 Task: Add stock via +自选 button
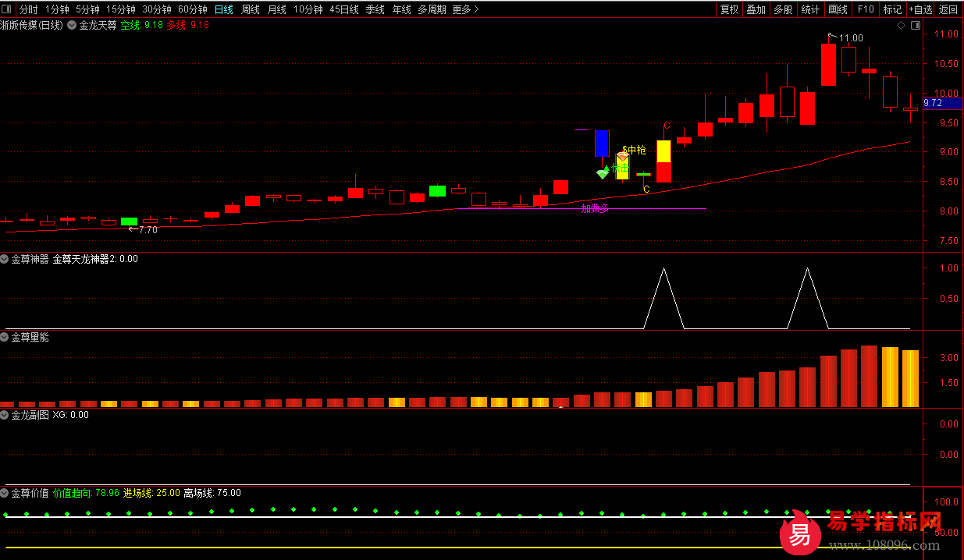920,9
